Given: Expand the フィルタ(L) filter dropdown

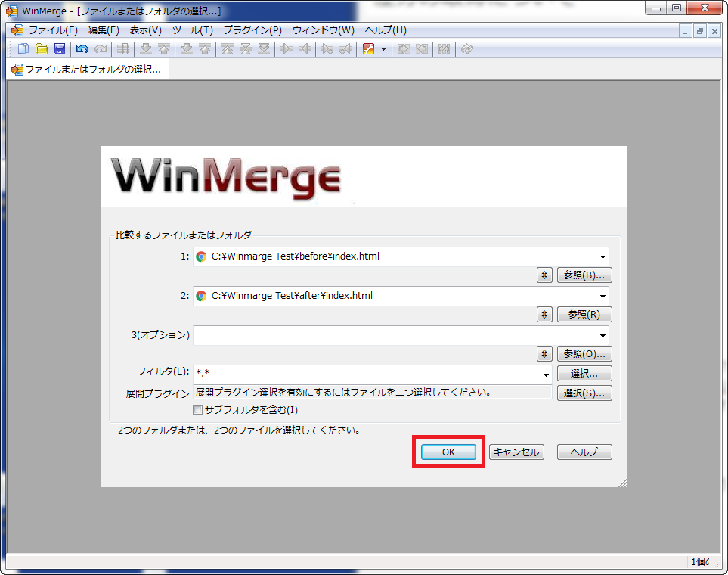Looking at the screenshot, I should pos(546,373).
